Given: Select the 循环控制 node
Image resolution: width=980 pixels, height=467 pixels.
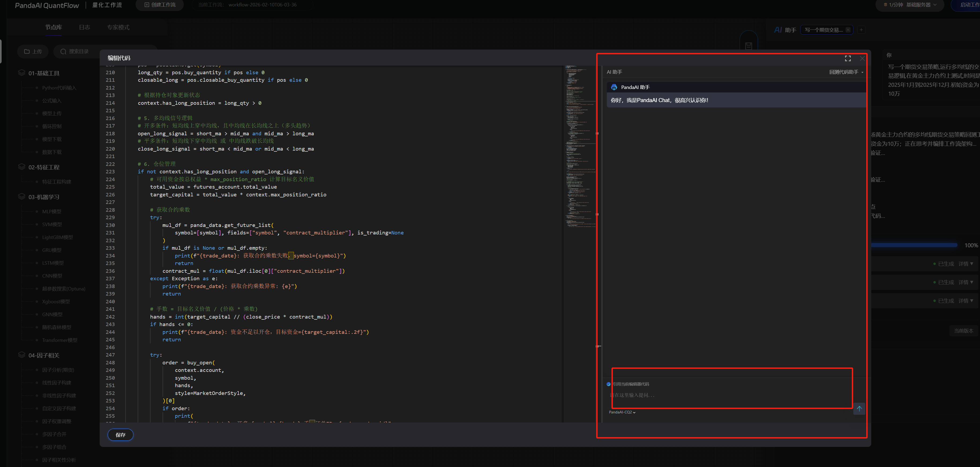Looking at the screenshot, I should (52, 126).
